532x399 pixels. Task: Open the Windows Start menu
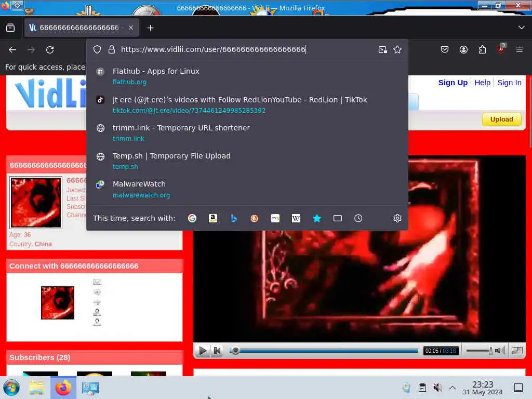click(x=11, y=388)
